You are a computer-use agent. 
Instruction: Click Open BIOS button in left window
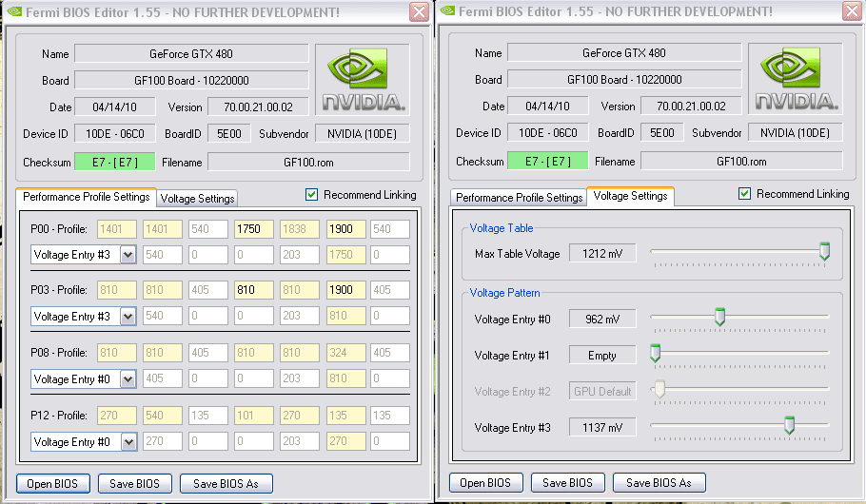pyautogui.click(x=52, y=484)
